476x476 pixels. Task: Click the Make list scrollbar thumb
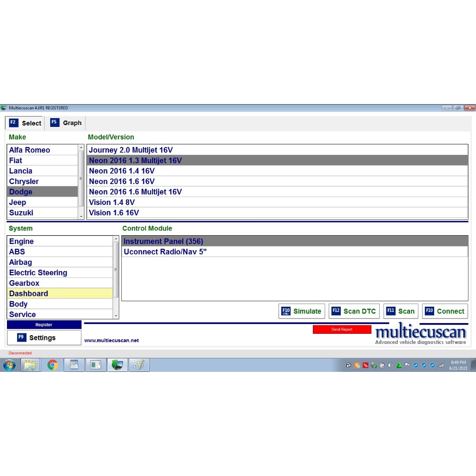[81, 178]
